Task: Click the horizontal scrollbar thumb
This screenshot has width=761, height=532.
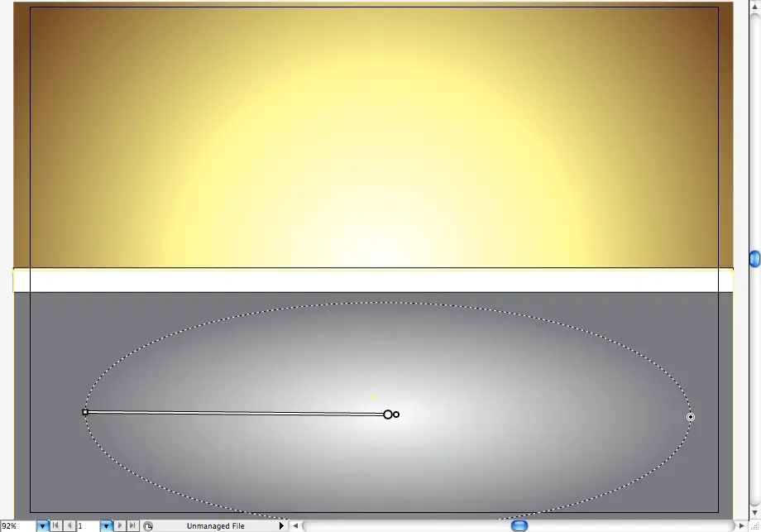Action: (x=519, y=525)
